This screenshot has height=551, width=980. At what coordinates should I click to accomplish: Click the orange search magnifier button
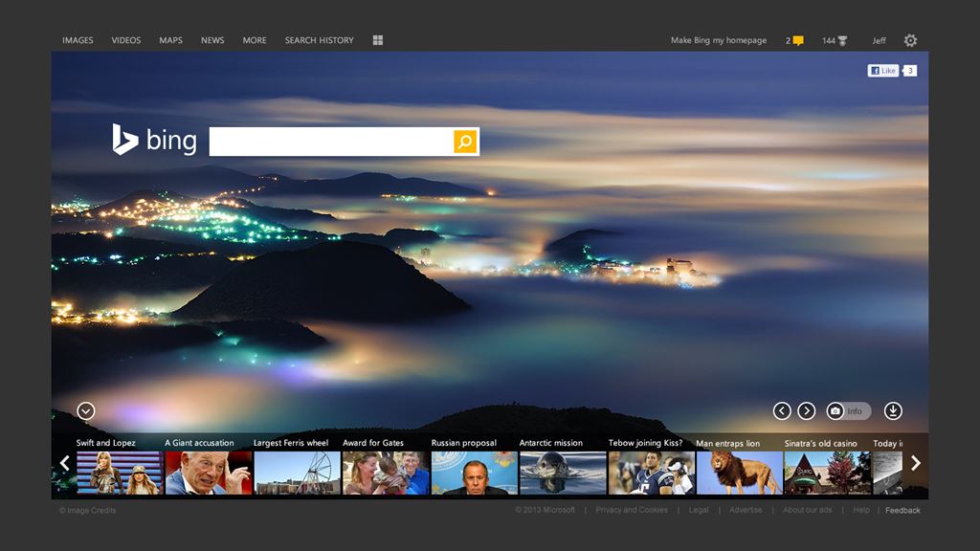click(465, 142)
